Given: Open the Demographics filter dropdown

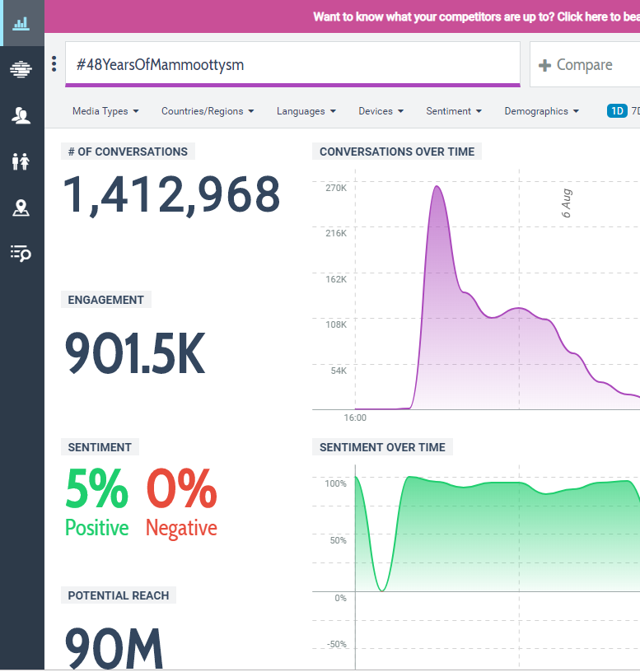Looking at the screenshot, I should point(541,111).
